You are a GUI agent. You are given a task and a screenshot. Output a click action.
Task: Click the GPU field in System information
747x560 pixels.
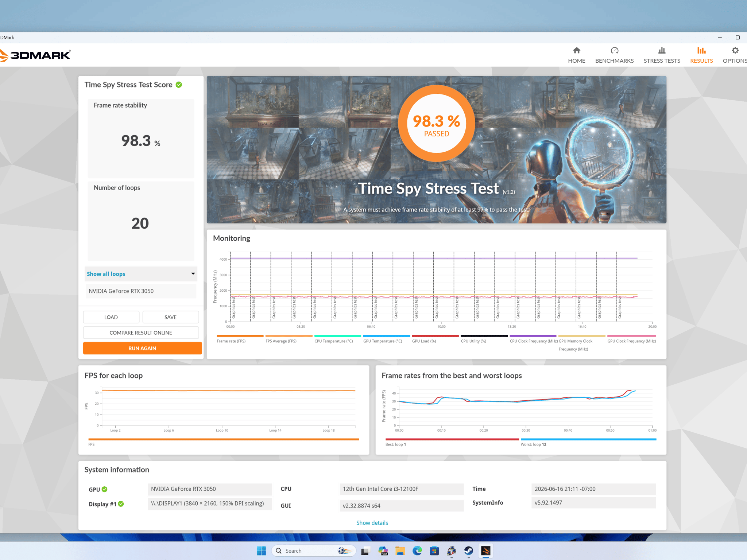click(x=210, y=489)
